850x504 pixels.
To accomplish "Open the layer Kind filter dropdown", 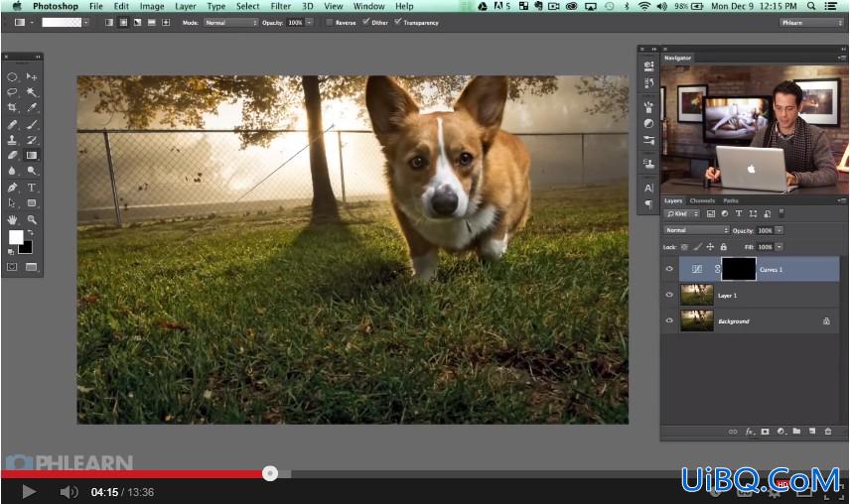I will (x=682, y=214).
